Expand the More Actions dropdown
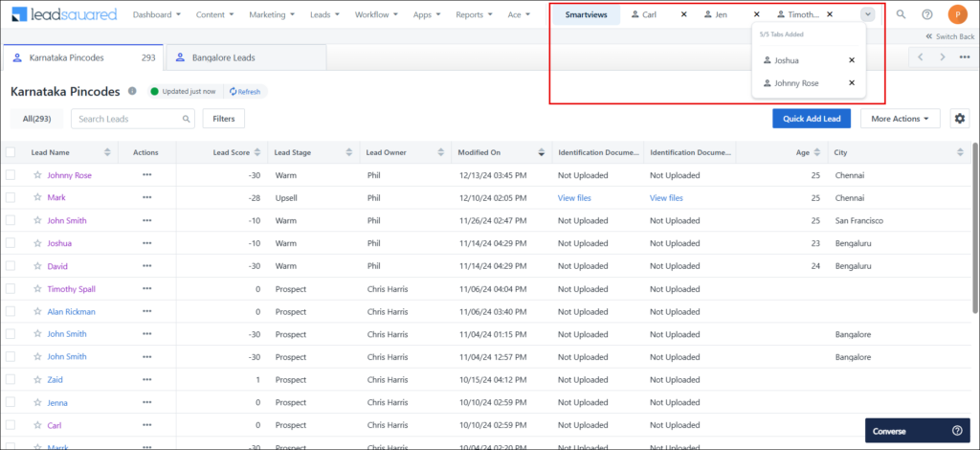This screenshot has width=980, height=450. (901, 119)
